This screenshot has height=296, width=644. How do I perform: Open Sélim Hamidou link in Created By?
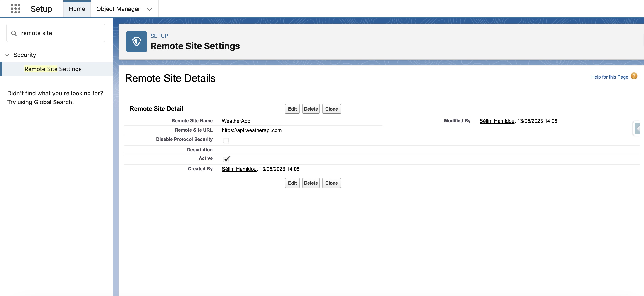[x=239, y=169]
